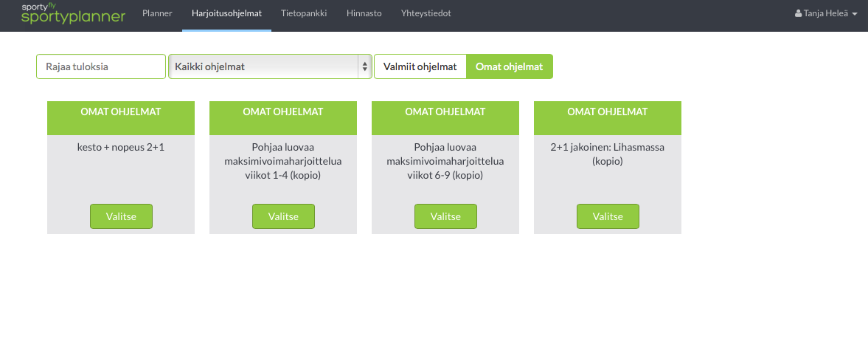Click the Rajaa tuloksia filter field
Viewport: 868px width, 353px height.
click(101, 66)
